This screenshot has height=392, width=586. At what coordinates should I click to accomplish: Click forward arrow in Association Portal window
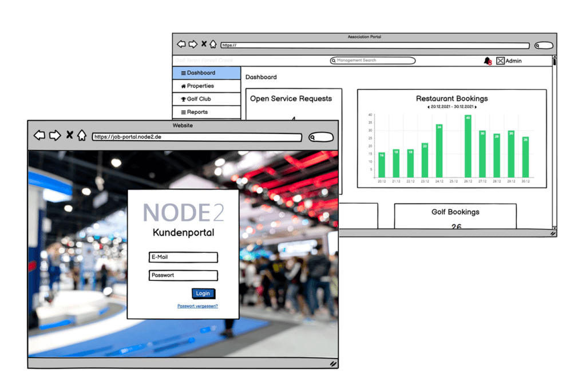(193, 44)
